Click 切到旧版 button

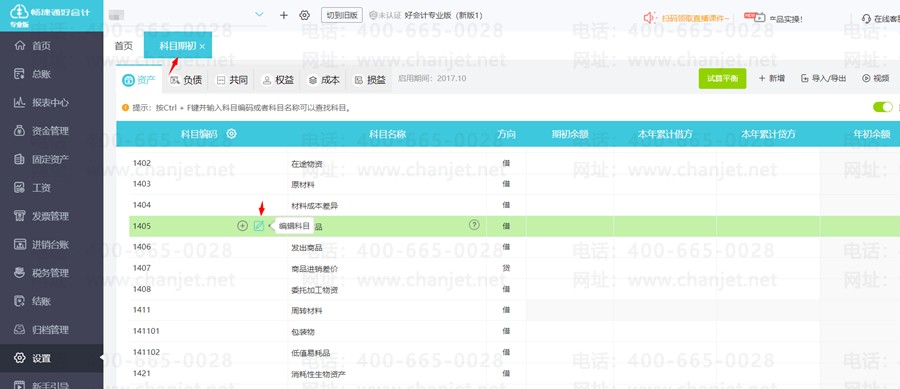coord(342,15)
